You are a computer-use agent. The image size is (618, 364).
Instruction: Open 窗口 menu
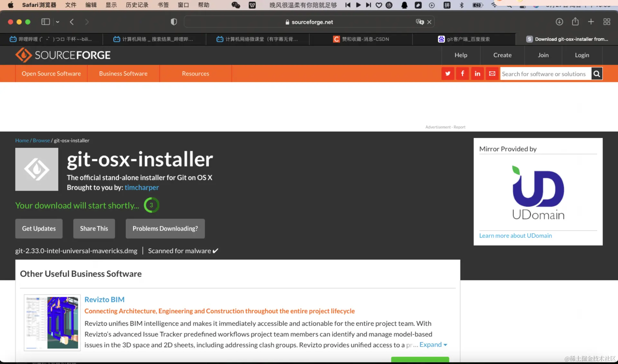[x=183, y=5]
